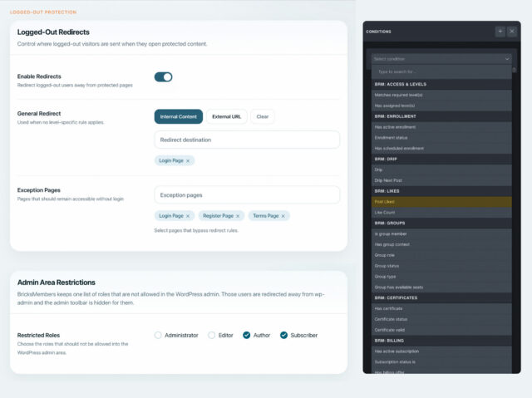Click the plus icon in Conditions panel
The height and width of the screenshot is (398, 532).
pos(500,32)
